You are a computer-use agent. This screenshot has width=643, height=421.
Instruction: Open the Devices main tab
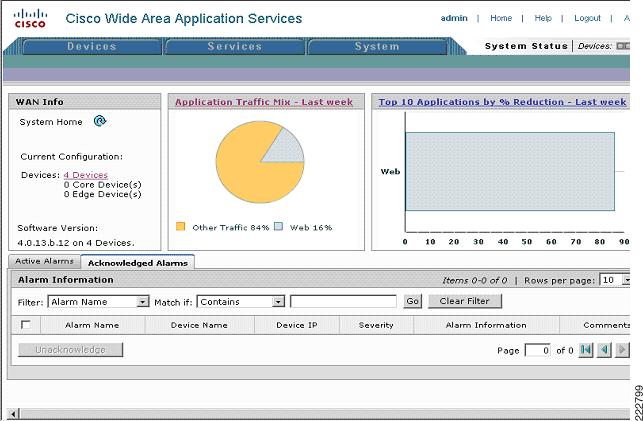coord(92,46)
